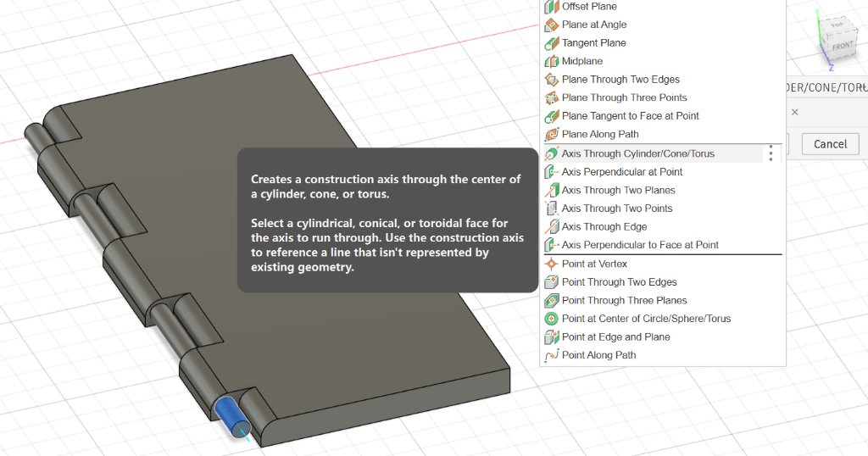Click the Offset Plane icon
The height and width of the screenshot is (456, 868).
[552, 7]
